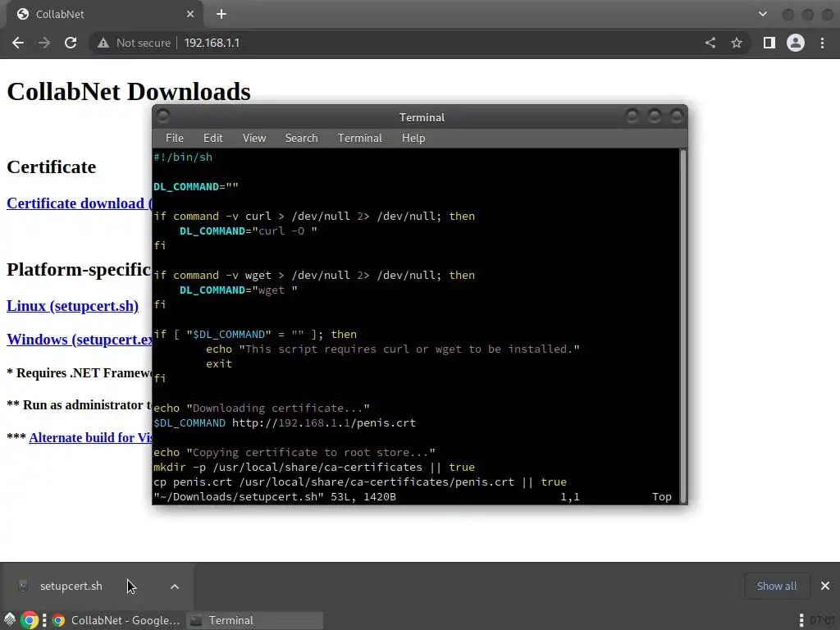Open the tab search dropdown arrow
Screen dimensions: 840x630
pos(763,15)
